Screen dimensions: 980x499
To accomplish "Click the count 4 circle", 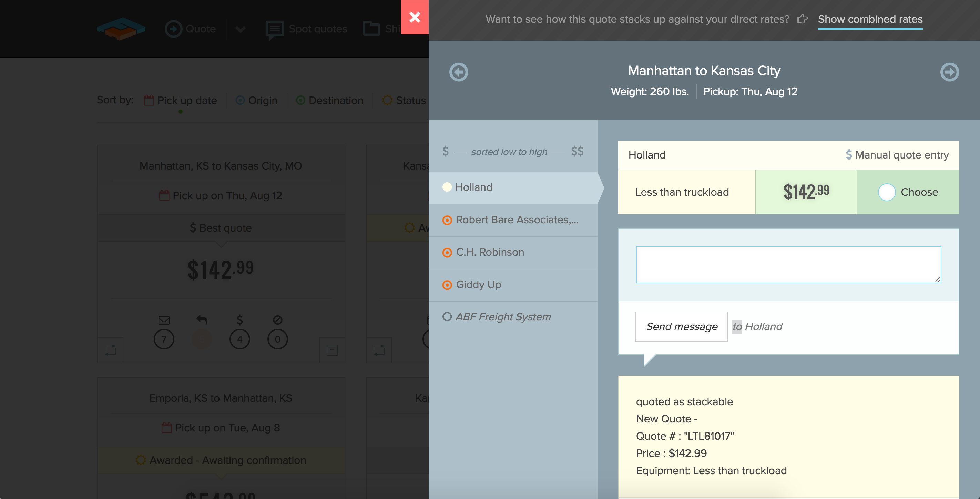I will (240, 339).
